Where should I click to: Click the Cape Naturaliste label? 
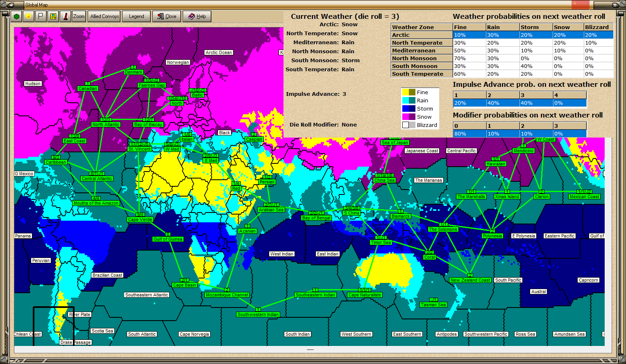click(x=365, y=295)
